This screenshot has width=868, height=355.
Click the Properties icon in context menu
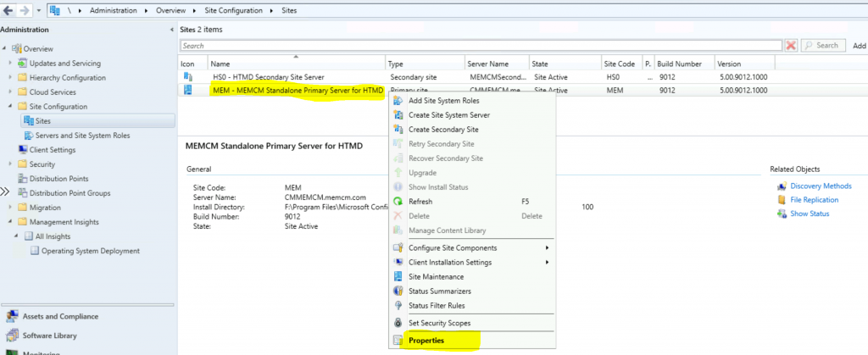pos(398,341)
